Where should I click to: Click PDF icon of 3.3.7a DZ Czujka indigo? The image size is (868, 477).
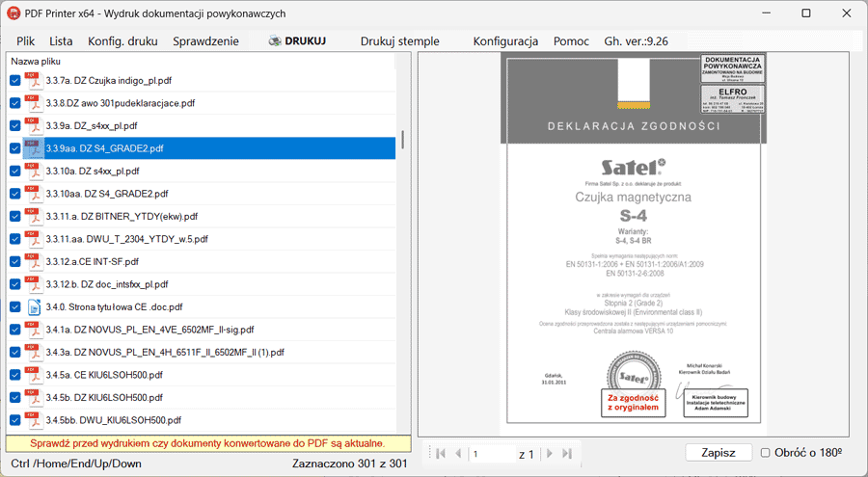tap(32, 80)
